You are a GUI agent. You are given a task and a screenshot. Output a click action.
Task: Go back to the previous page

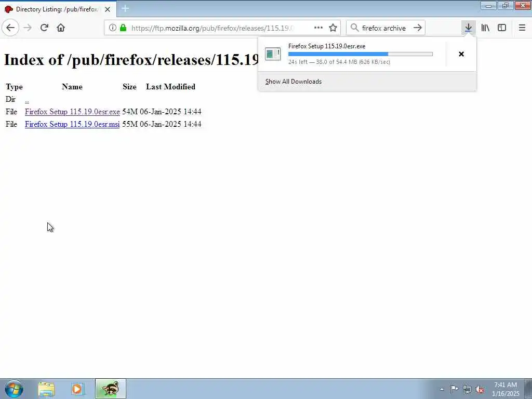[10, 28]
